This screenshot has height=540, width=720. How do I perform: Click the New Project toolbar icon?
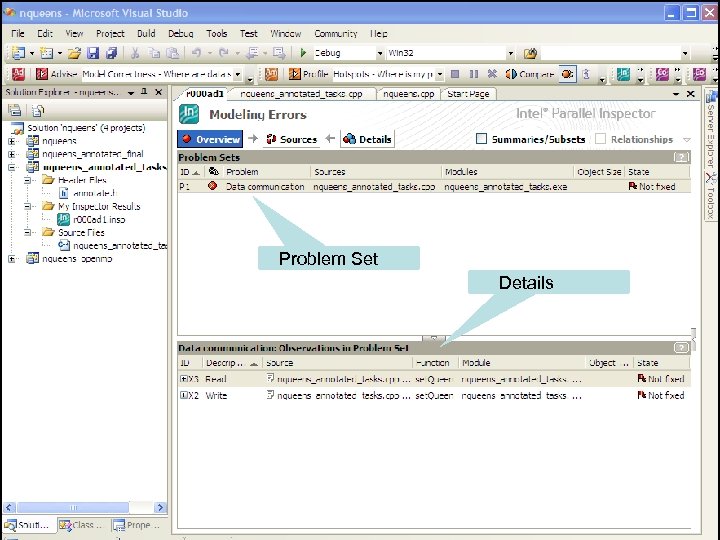[18, 53]
